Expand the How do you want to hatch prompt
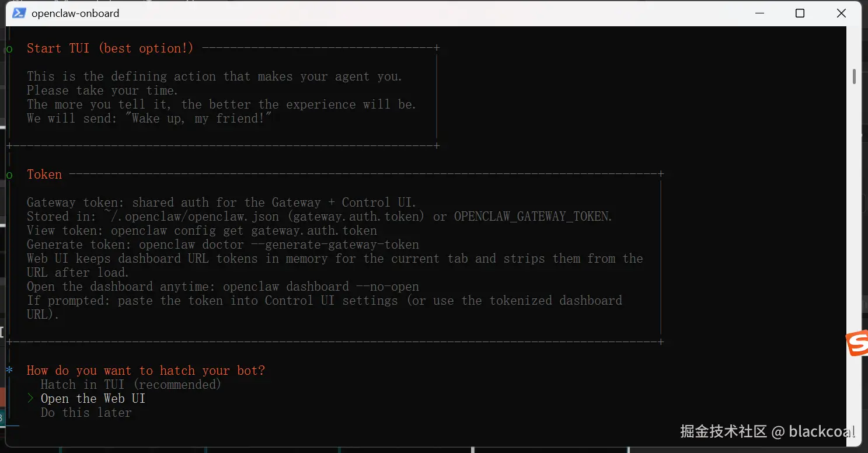The height and width of the screenshot is (453, 868). point(146,370)
